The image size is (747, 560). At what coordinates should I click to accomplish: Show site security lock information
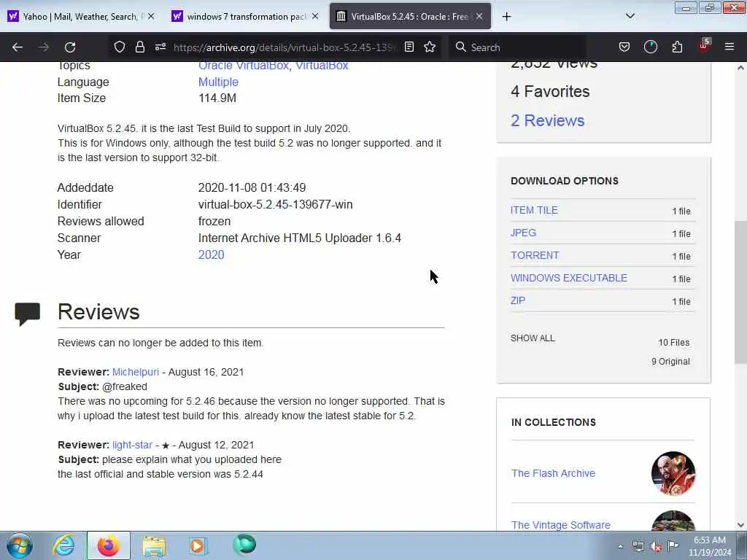[139, 47]
